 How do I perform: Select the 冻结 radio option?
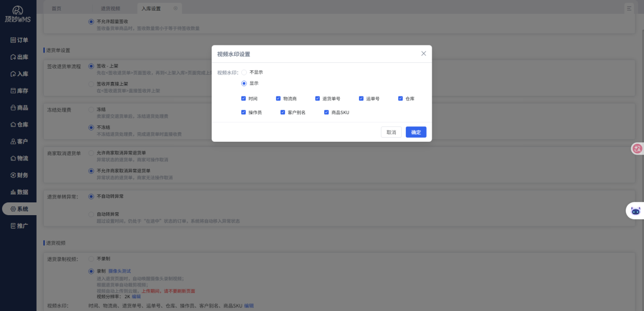pos(91,110)
